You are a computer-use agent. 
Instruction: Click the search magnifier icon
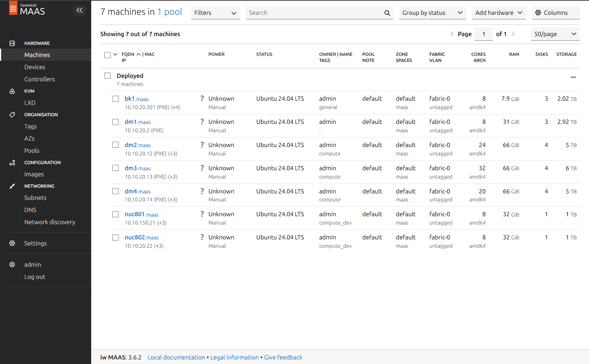(387, 13)
